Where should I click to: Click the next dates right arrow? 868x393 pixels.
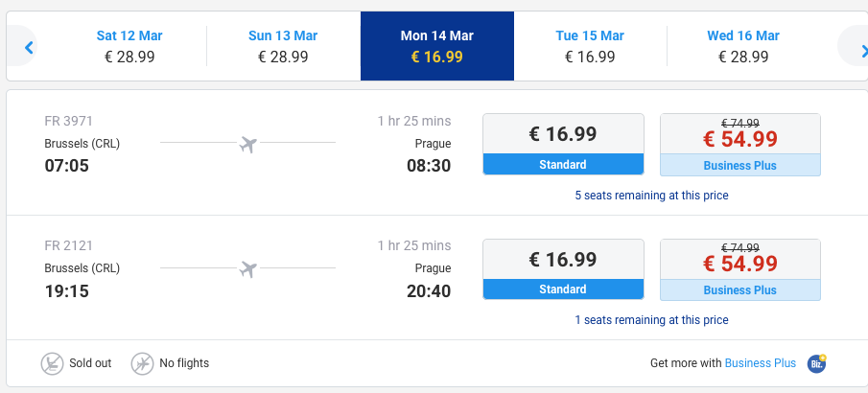(863, 50)
